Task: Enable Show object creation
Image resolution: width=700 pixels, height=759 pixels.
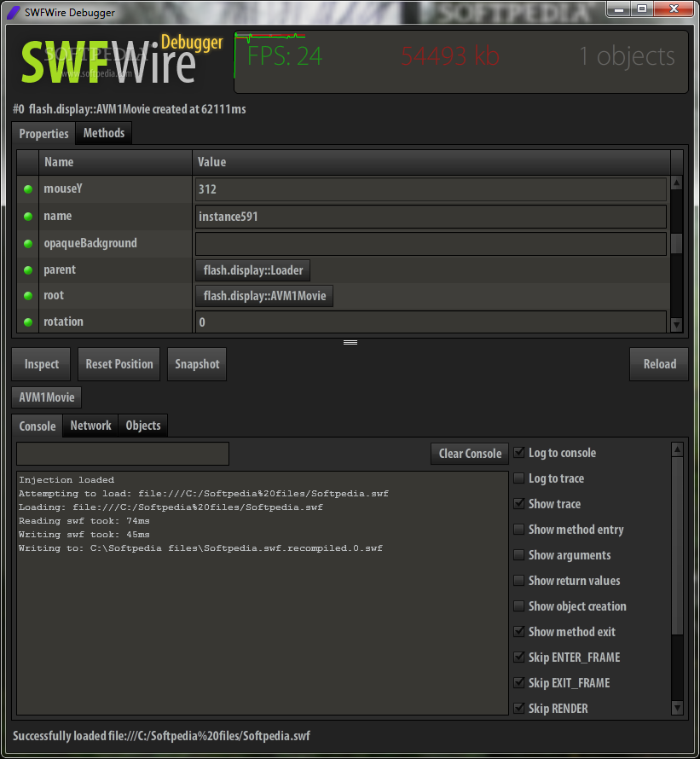Action: pyautogui.click(x=519, y=606)
